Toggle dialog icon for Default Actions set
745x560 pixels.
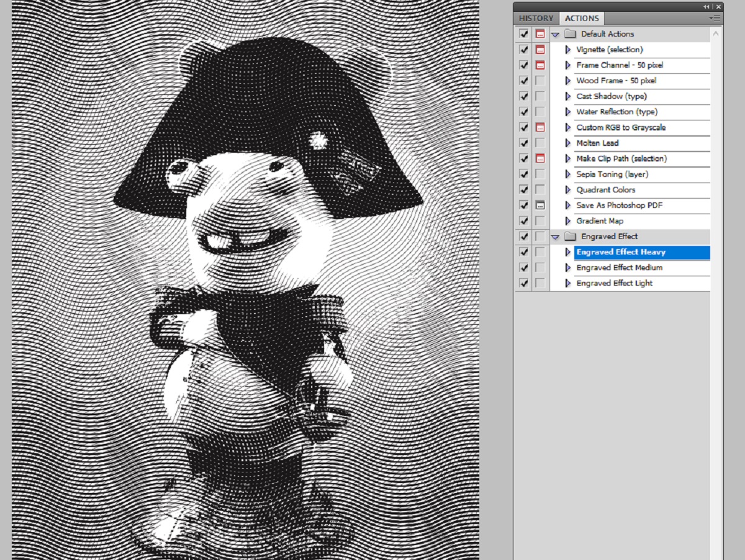pyautogui.click(x=540, y=34)
